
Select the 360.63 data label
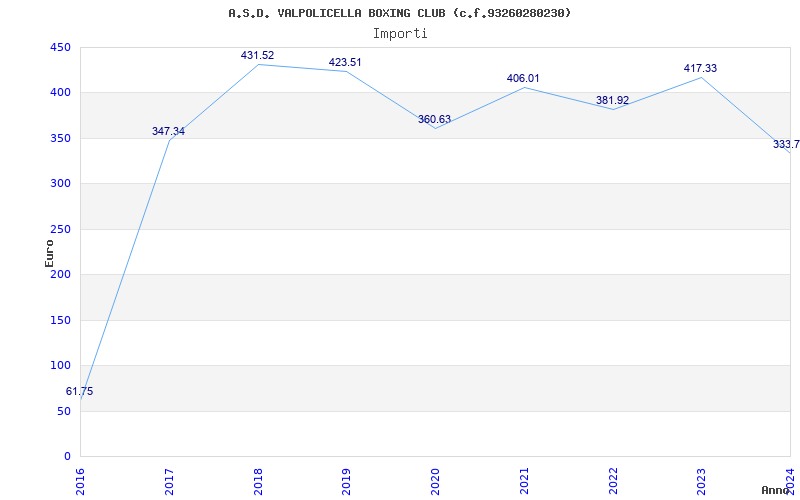point(434,119)
